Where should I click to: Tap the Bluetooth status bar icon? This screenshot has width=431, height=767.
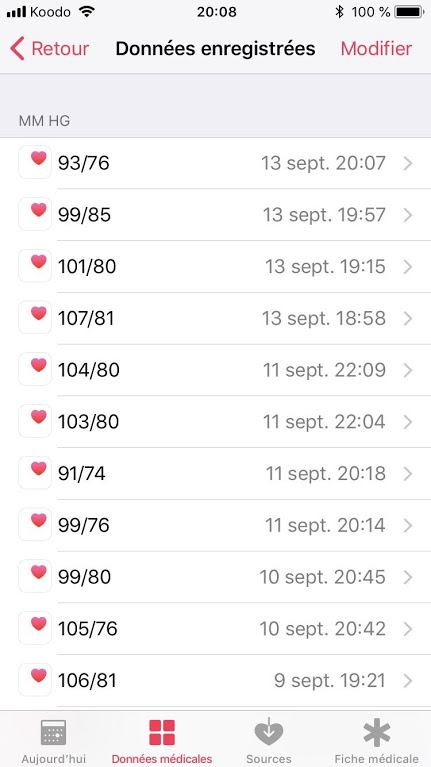pos(339,12)
